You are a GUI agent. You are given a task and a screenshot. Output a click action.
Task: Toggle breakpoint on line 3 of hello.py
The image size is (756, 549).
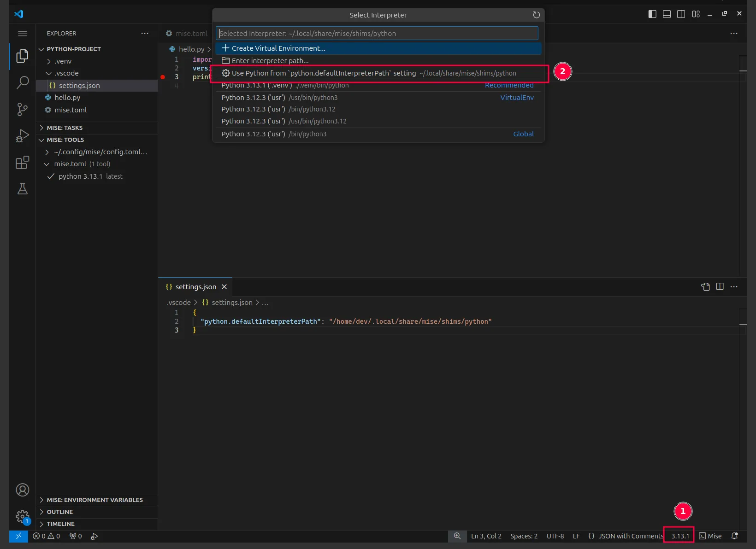[163, 77]
